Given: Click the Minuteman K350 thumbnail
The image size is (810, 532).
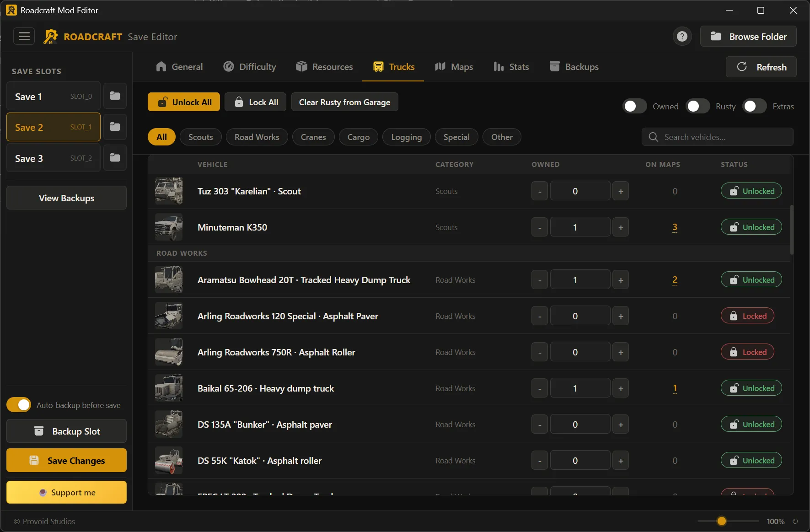Looking at the screenshot, I should [x=169, y=227].
